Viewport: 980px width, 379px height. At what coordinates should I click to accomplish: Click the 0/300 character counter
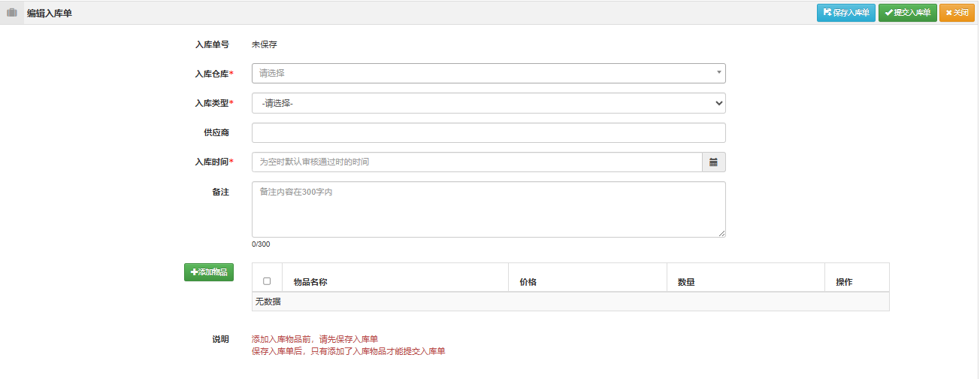261,244
